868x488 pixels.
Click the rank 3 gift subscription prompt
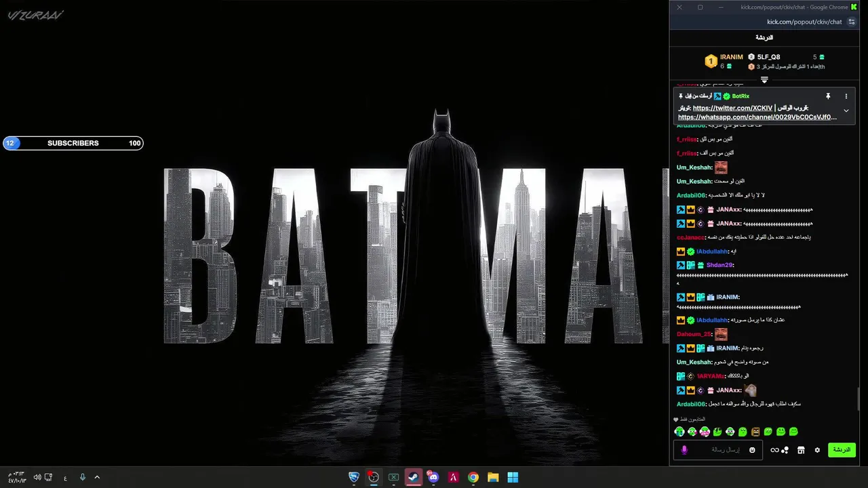coord(786,66)
